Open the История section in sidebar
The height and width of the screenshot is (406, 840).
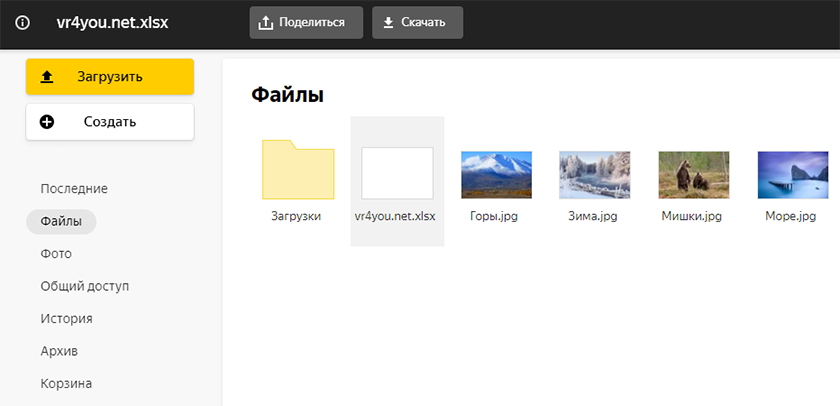click(66, 319)
